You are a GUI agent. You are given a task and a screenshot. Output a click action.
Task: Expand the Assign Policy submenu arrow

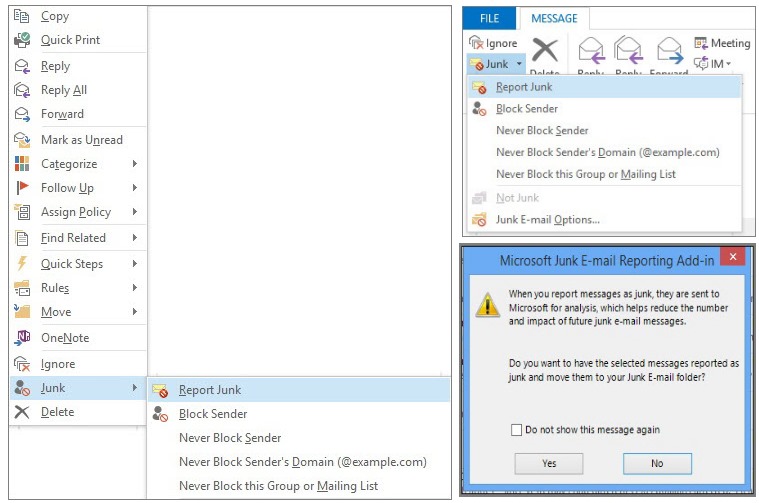click(135, 212)
